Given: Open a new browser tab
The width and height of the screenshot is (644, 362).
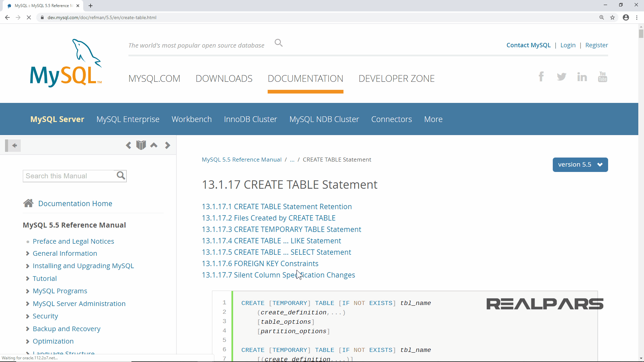Looking at the screenshot, I should coord(91,6).
